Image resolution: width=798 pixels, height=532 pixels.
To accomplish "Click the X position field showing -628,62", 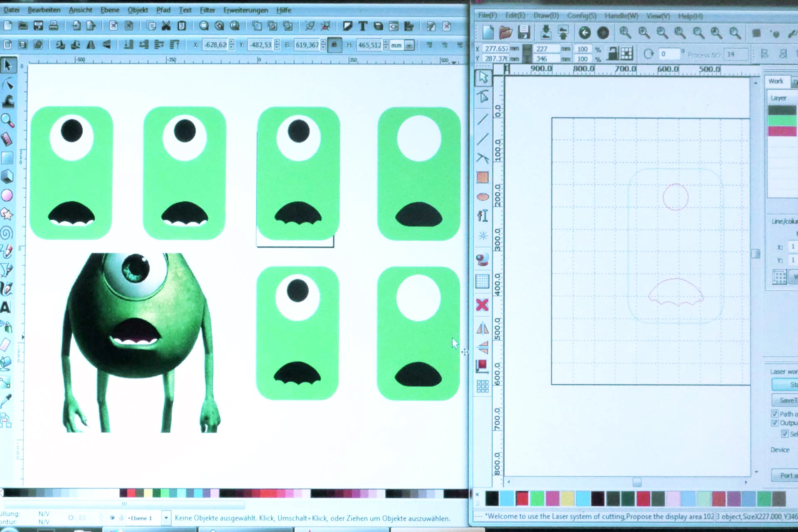I will pyautogui.click(x=215, y=45).
